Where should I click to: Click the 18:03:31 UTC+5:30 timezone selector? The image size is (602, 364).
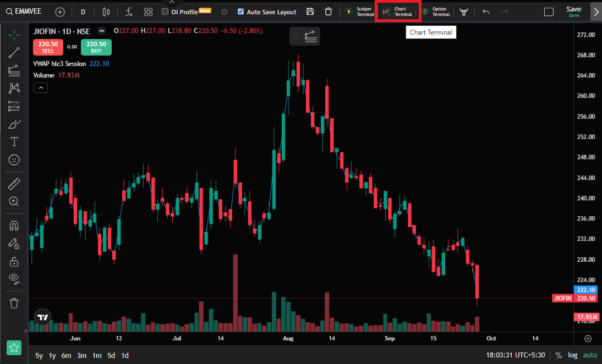point(515,355)
